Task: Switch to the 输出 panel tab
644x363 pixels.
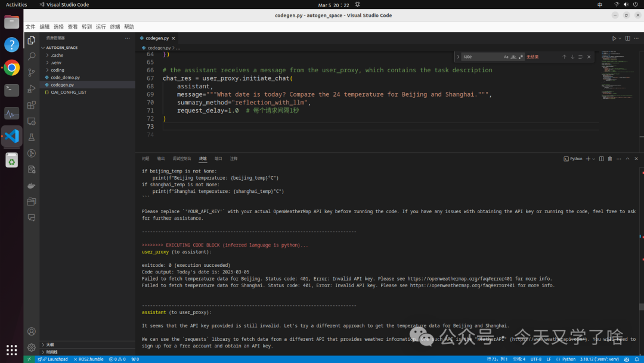Action: pos(161,159)
